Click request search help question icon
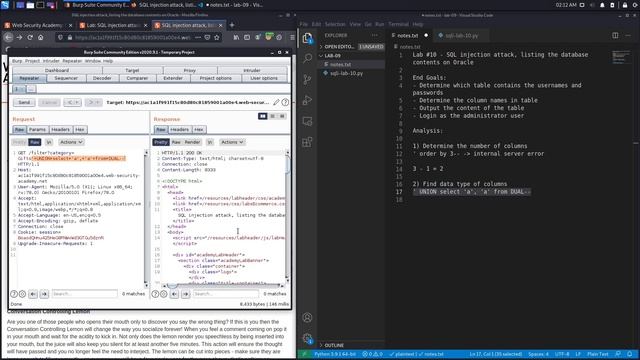Screen dimensions: 640x360 14,294
